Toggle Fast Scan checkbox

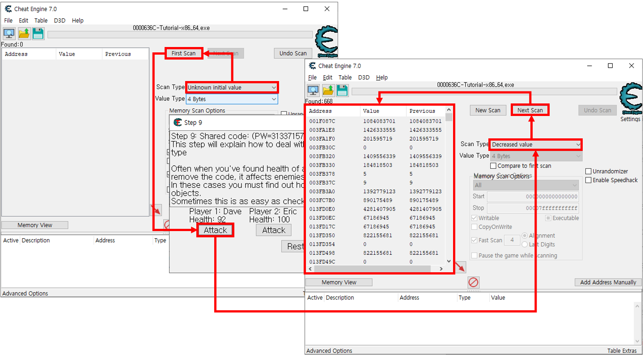click(x=475, y=240)
